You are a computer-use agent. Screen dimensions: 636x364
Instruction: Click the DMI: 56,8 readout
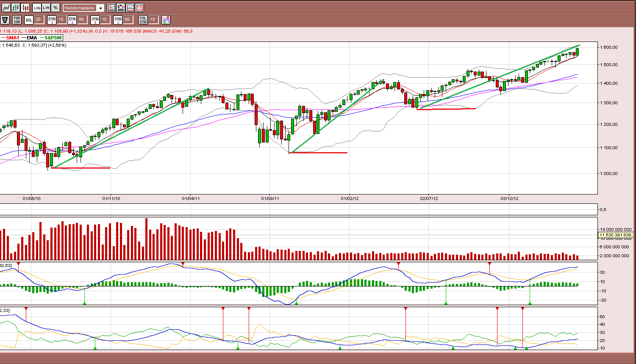click(x=183, y=31)
